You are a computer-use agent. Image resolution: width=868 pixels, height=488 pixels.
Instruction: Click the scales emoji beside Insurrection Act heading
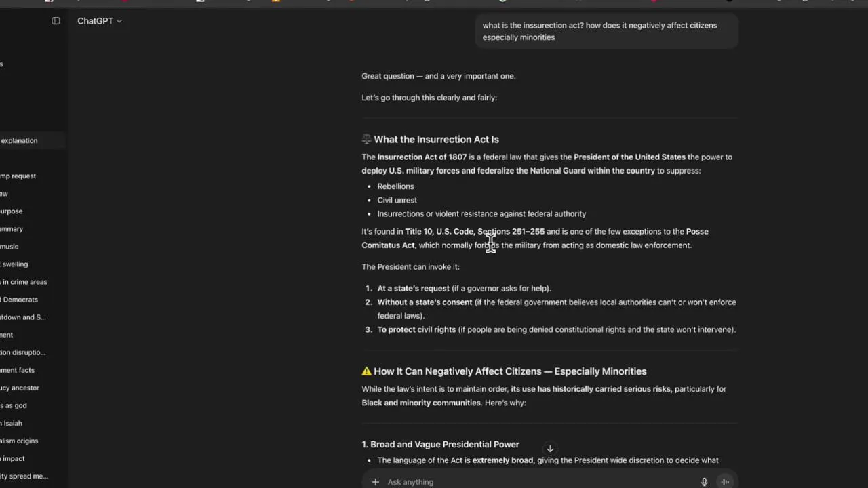pyautogui.click(x=366, y=139)
